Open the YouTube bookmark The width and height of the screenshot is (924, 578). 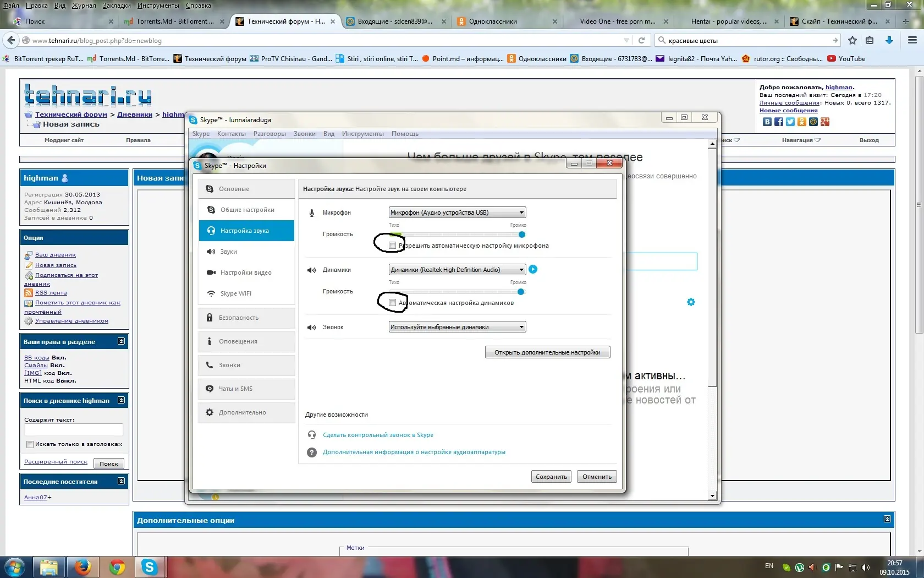click(846, 59)
